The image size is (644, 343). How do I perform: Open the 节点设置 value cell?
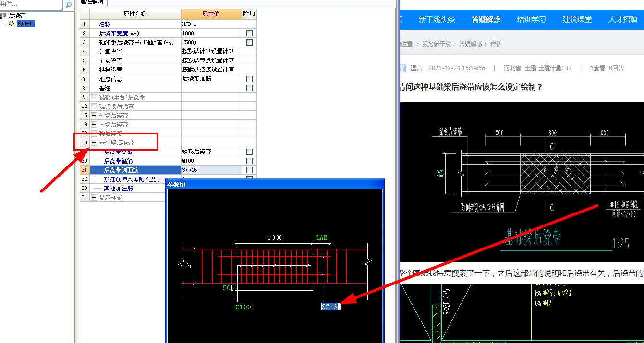click(x=211, y=61)
